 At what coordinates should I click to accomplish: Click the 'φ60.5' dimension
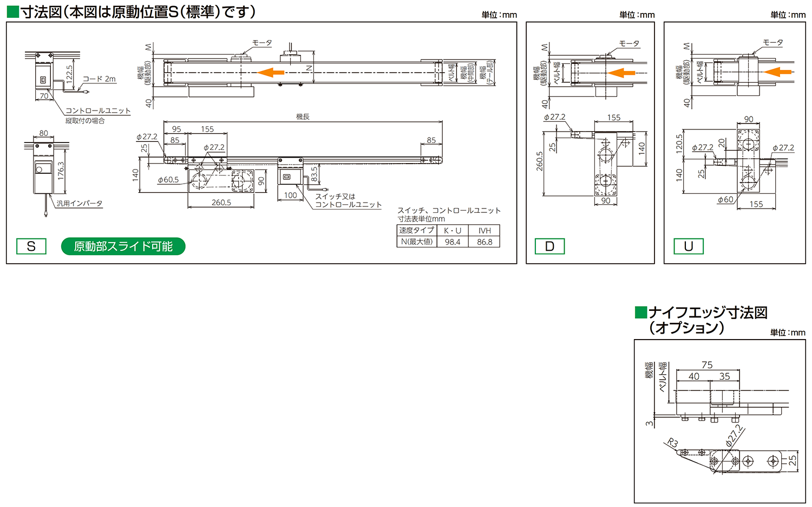[x=168, y=180]
